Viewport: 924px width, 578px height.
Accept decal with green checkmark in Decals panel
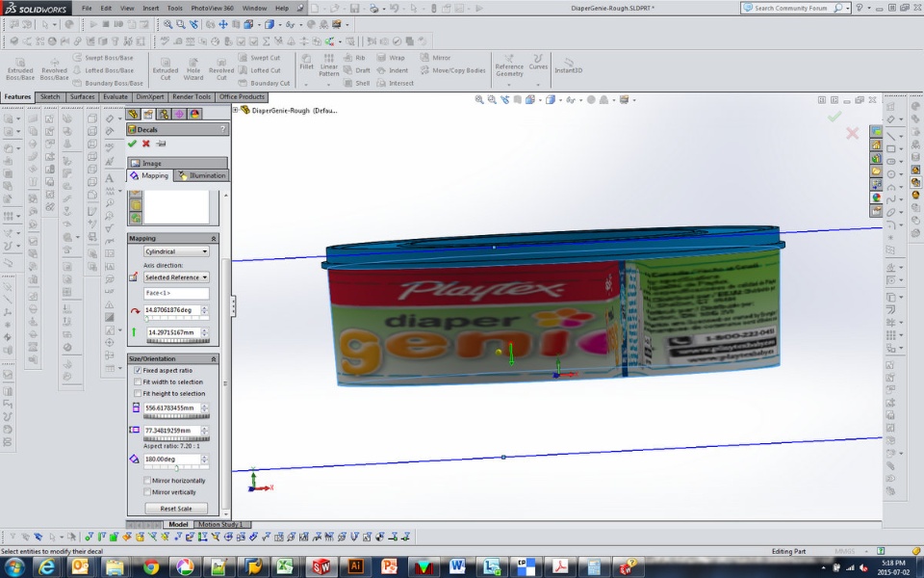[x=132, y=144]
